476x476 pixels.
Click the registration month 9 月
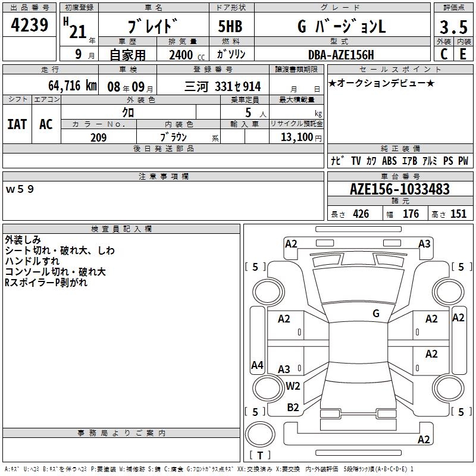point(84,54)
